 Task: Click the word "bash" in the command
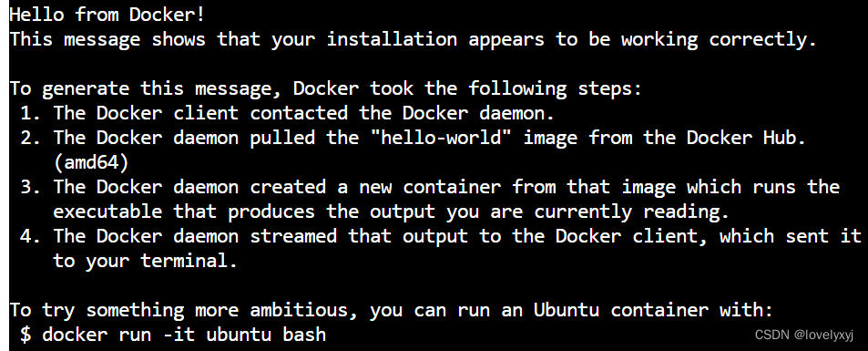304,335
